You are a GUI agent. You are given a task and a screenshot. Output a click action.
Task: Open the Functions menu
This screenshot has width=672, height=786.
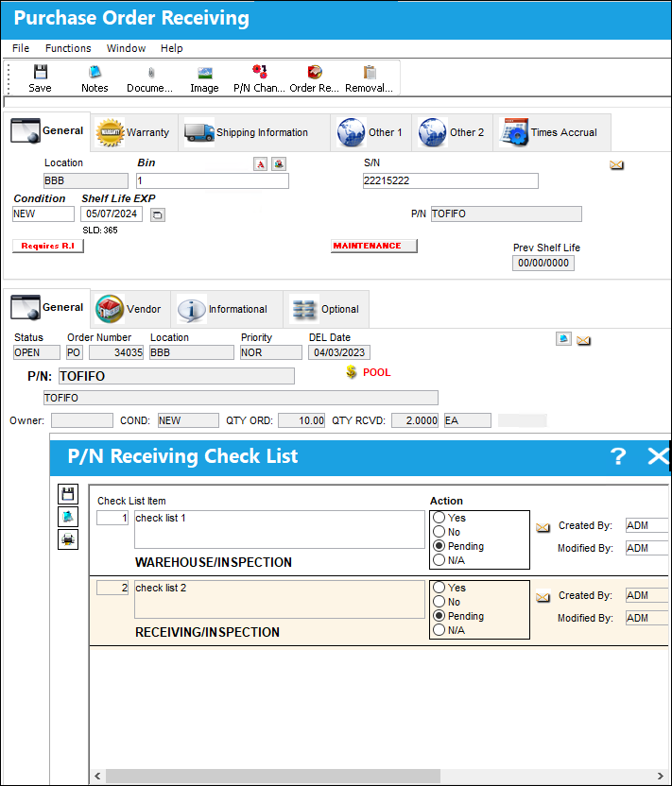(x=68, y=48)
